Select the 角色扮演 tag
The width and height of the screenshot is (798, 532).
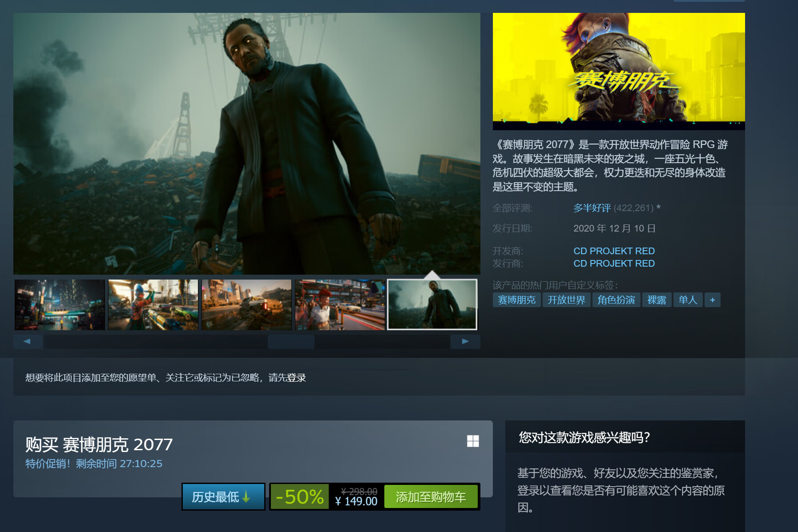[617, 300]
